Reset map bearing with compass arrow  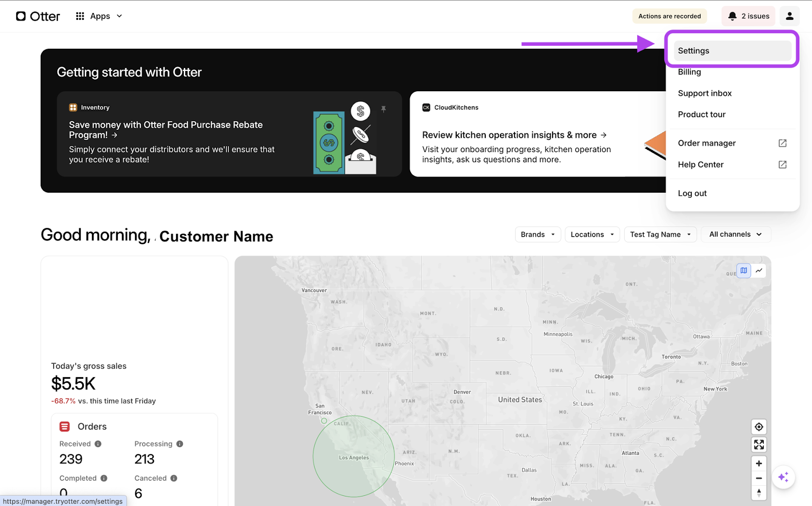click(x=759, y=492)
